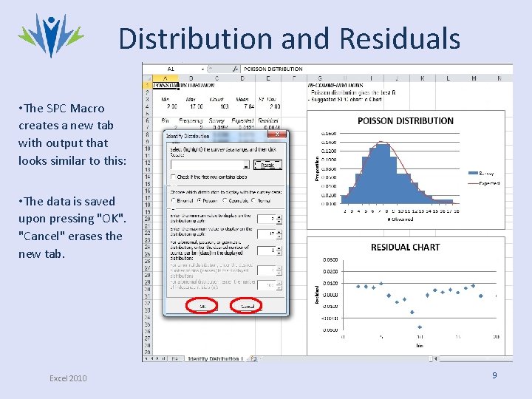Click the minimum value field in the dialog
The image size is (532, 399).
coord(267,219)
